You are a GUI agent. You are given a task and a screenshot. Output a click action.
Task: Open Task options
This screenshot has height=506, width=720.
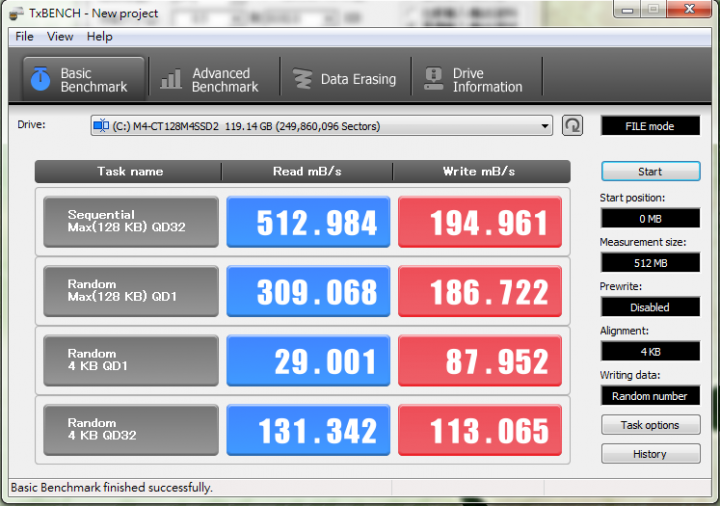point(651,425)
